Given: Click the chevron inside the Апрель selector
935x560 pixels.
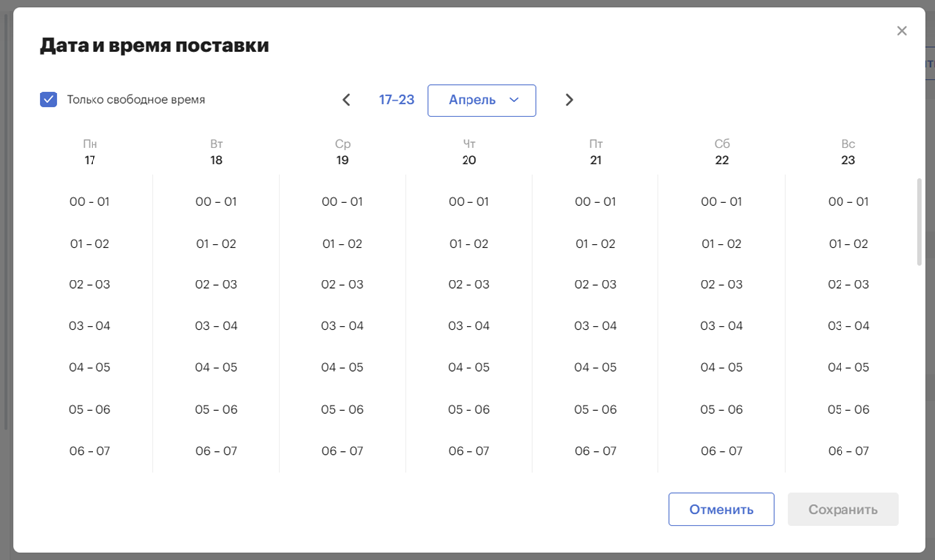Looking at the screenshot, I should pos(514,100).
